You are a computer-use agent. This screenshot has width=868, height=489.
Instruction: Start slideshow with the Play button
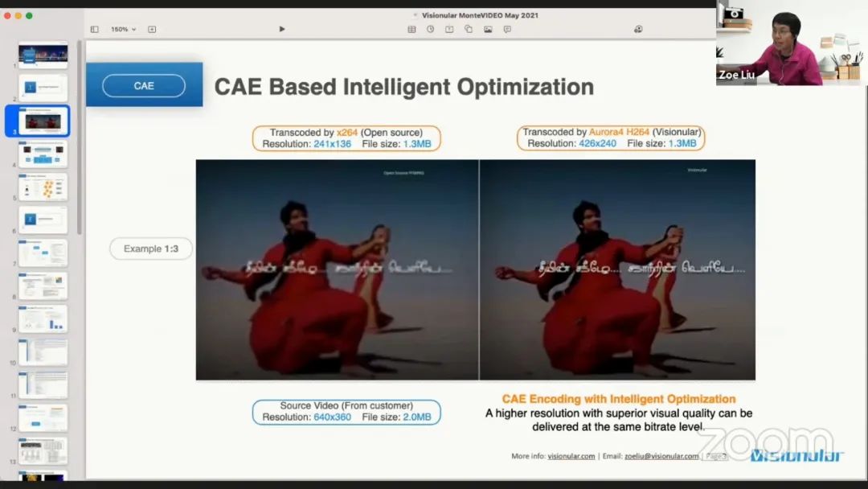(282, 29)
